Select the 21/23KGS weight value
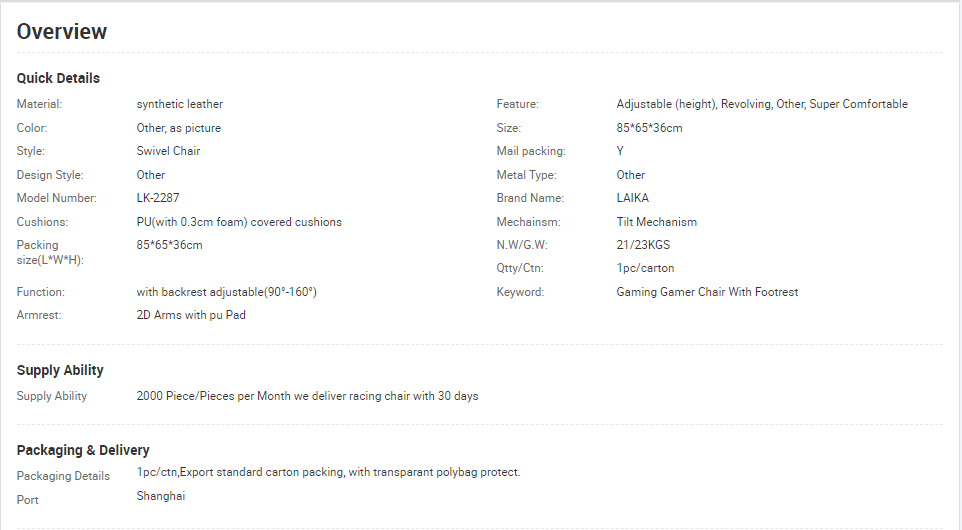This screenshot has height=530, width=962. (x=643, y=245)
